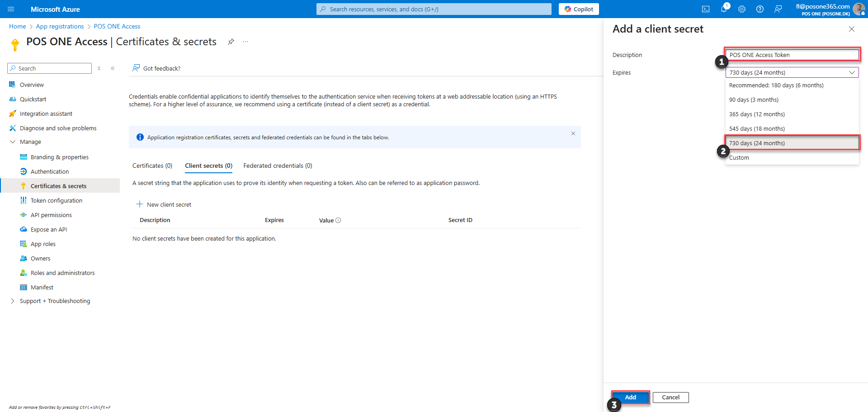868x412 pixels.
Task: Open Cloud Shell from the top bar
Action: click(706, 9)
